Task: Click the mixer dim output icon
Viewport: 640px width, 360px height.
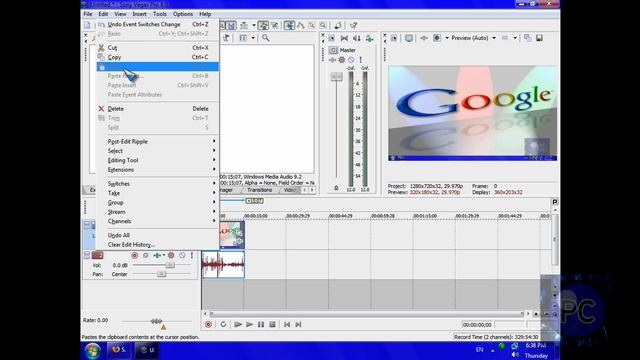Action: 357,38
